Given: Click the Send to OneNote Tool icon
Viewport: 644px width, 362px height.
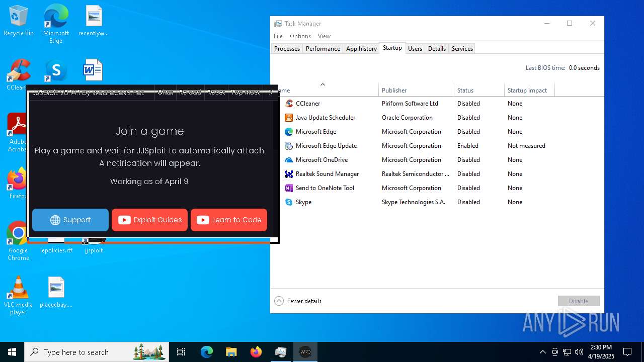Looking at the screenshot, I should point(289,188).
